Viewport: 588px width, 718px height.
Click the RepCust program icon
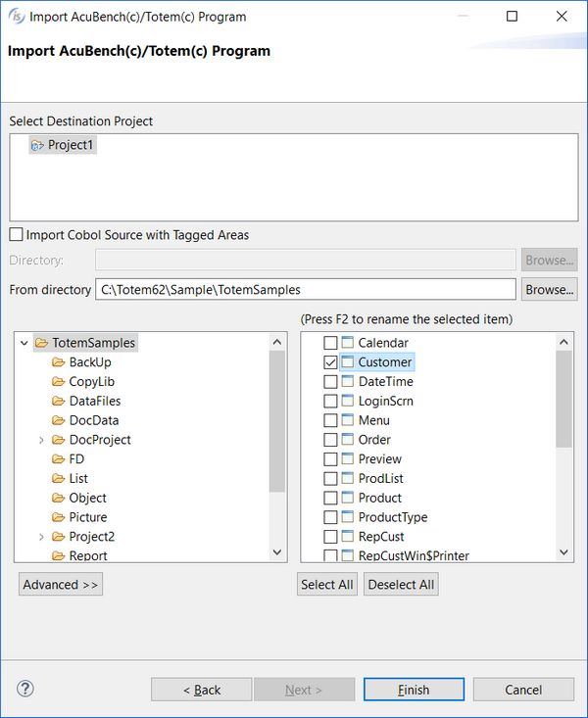pos(348,536)
